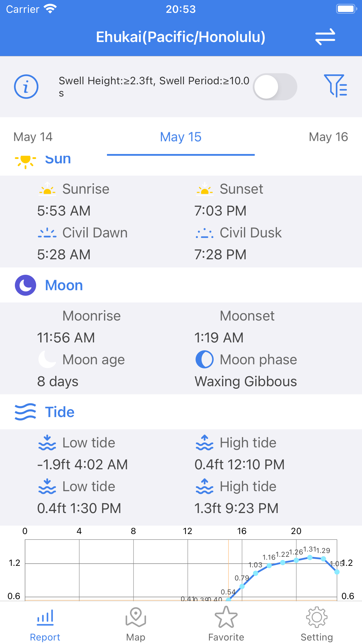The width and height of the screenshot is (362, 644).
Task: Tap the Sunrise icon
Action: click(x=47, y=189)
